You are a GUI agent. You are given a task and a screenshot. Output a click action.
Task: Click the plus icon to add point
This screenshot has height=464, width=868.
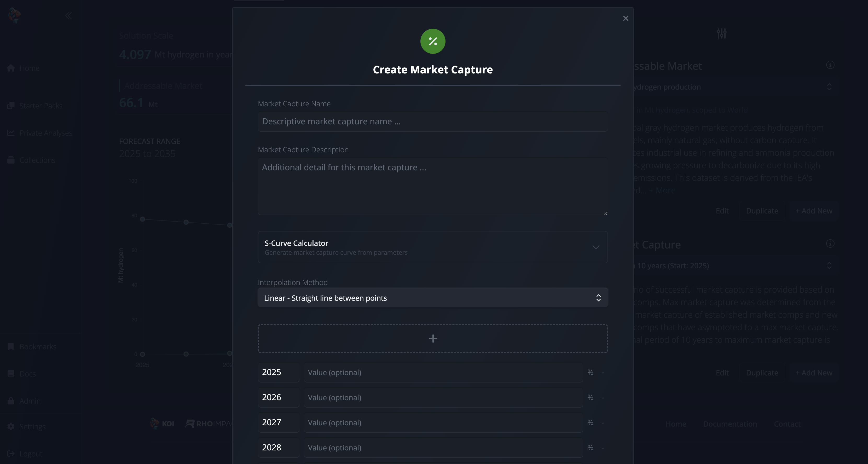tap(433, 339)
